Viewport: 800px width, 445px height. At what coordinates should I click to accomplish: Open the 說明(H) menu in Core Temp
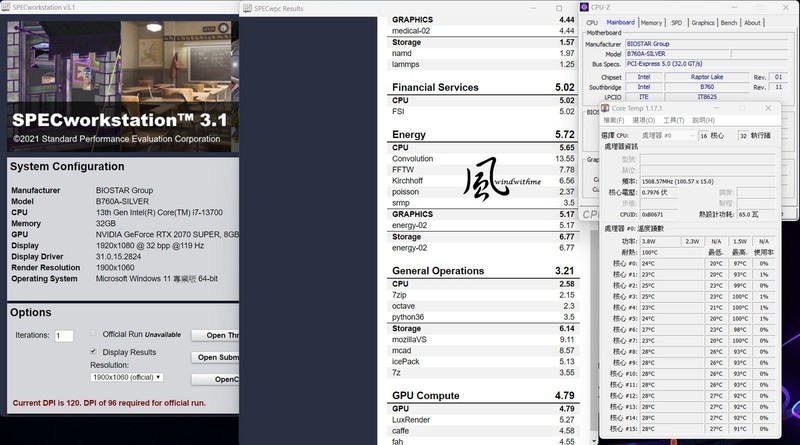(704, 120)
